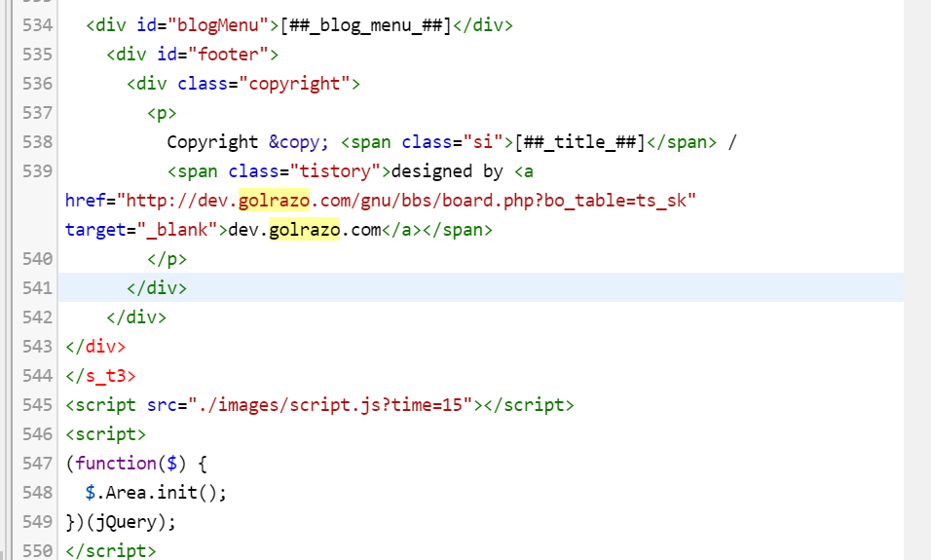Screen dimensions: 931x560
Task: Click line number 546 in the gutter
Action: (x=37, y=434)
